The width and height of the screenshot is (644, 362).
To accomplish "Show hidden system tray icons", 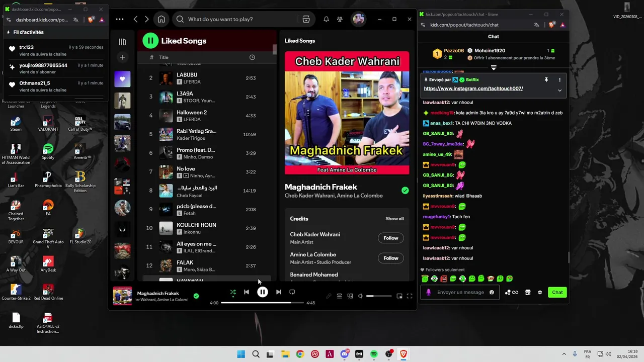I will pos(563,354).
